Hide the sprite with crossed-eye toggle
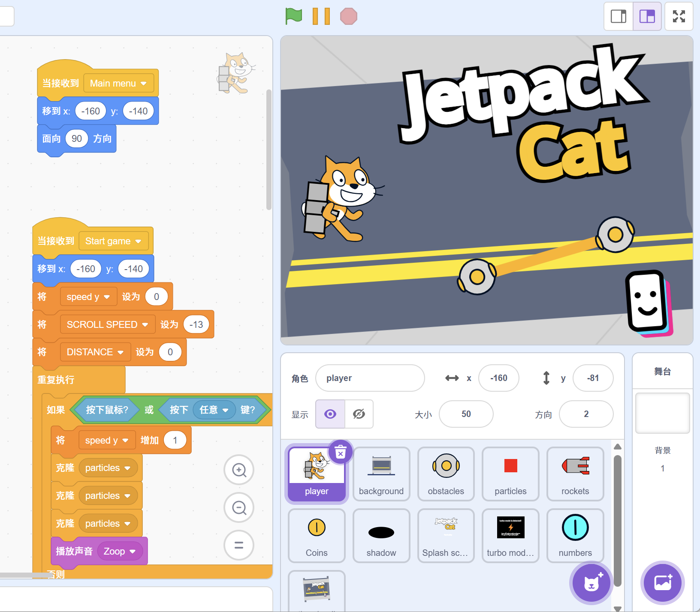 coord(359,414)
